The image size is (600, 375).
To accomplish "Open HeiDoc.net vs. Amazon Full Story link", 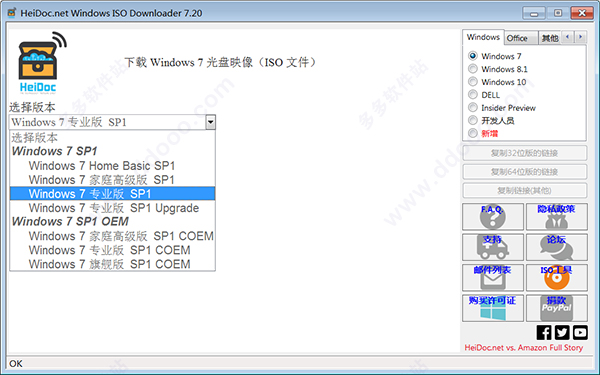I will point(523,348).
